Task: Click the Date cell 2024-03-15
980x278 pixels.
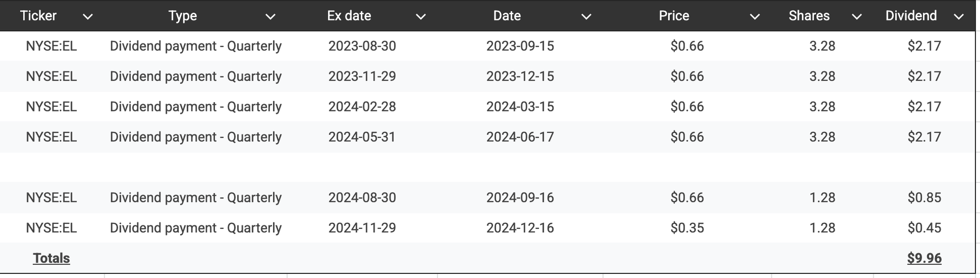Action: tap(520, 106)
